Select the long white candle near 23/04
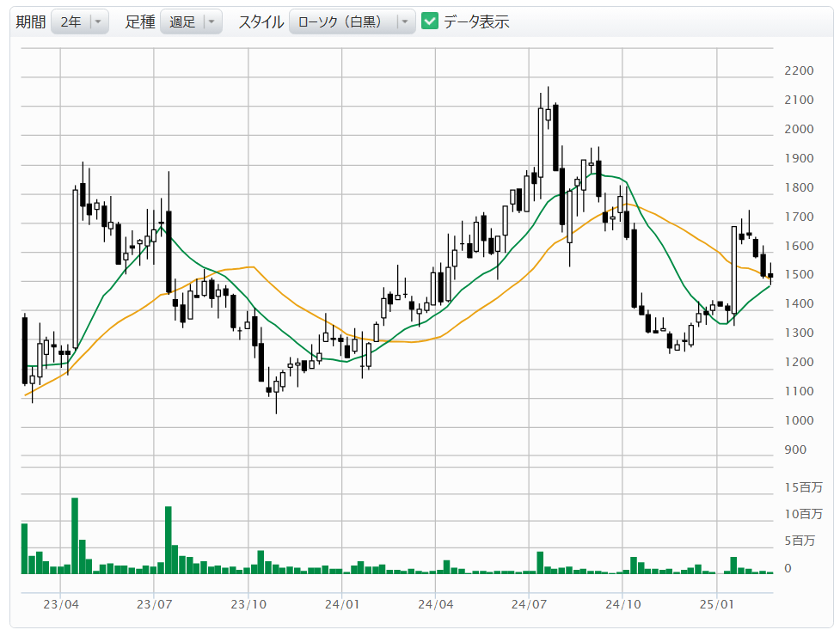840x636 pixels. (75, 268)
